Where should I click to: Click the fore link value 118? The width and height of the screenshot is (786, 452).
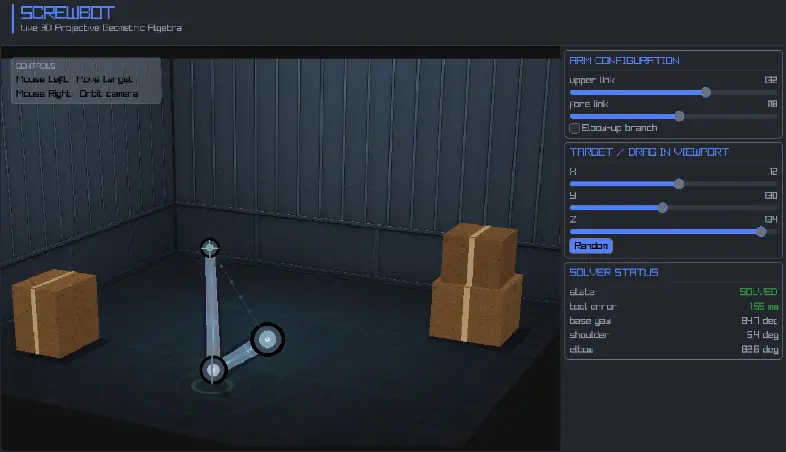[x=772, y=104]
